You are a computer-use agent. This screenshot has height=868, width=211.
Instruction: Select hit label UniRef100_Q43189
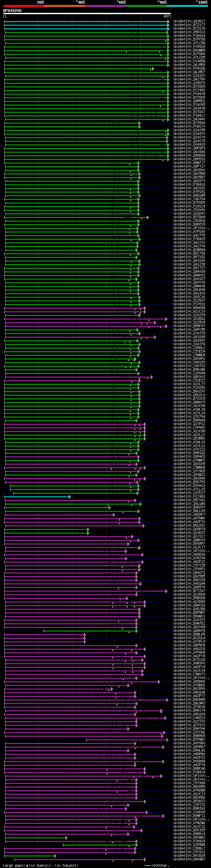pyautogui.click(x=190, y=337)
